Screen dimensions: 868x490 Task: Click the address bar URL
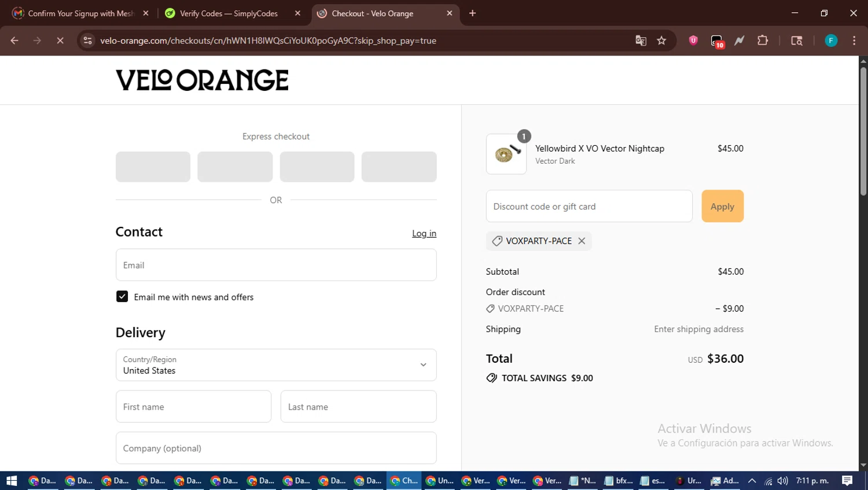tap(268, 40)
